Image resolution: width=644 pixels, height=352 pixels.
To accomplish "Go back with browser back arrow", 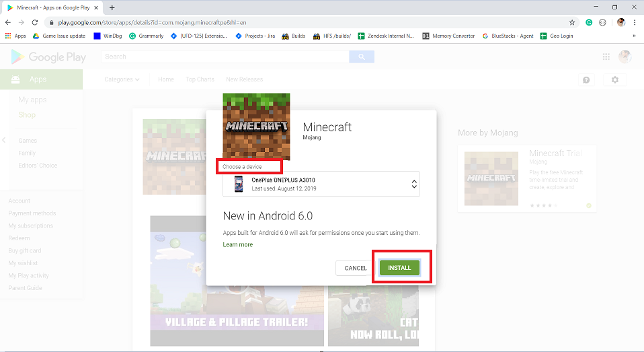I will pyautogui.click(x=8, y=22).
